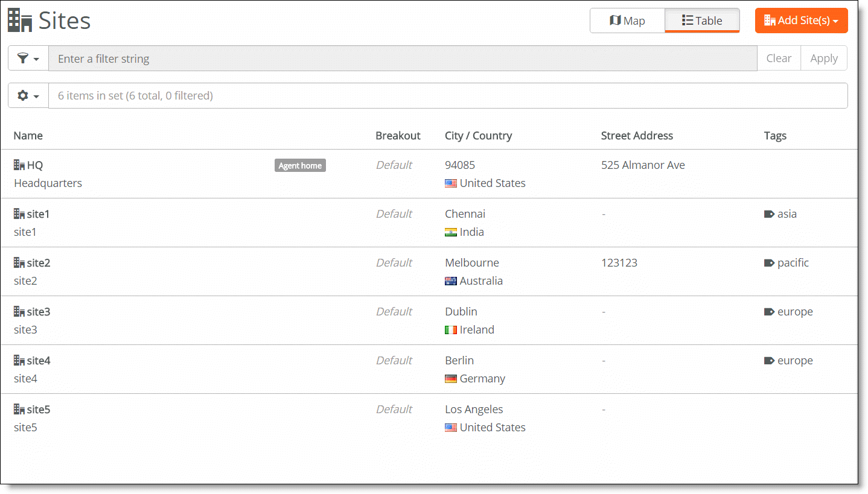Open the filter funnel dropdown
868x494 pixels.
tap(28, 59)
